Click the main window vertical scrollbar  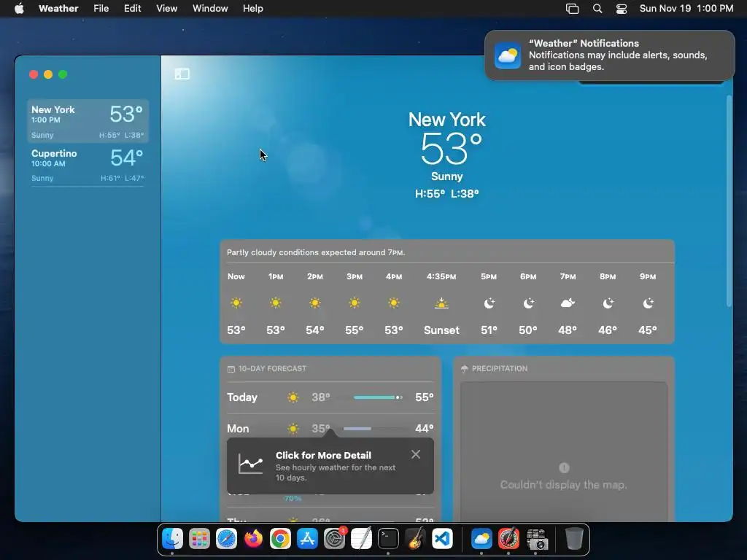[x=729, y=201]
